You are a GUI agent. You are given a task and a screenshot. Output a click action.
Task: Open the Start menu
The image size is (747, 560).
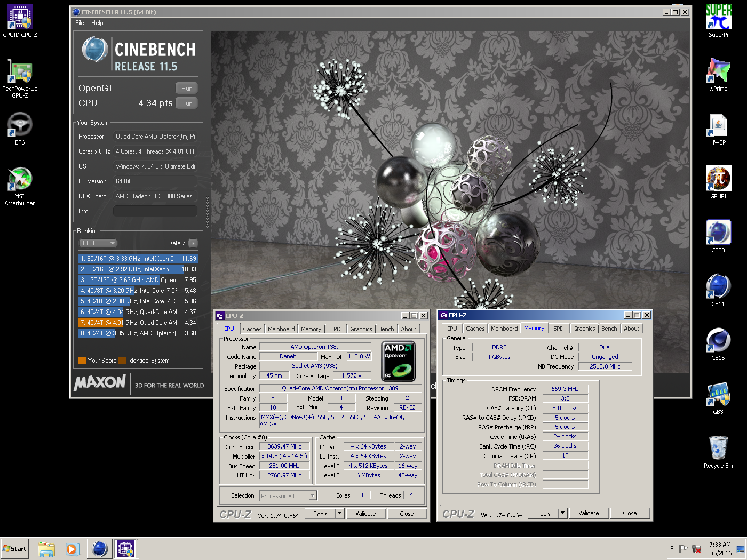point(14,549)
